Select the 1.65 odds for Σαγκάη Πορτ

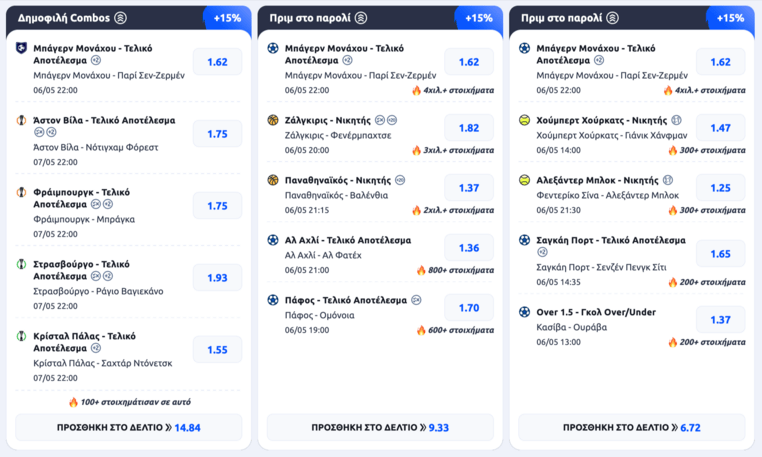pyautogui.click(x=720, y=254)
